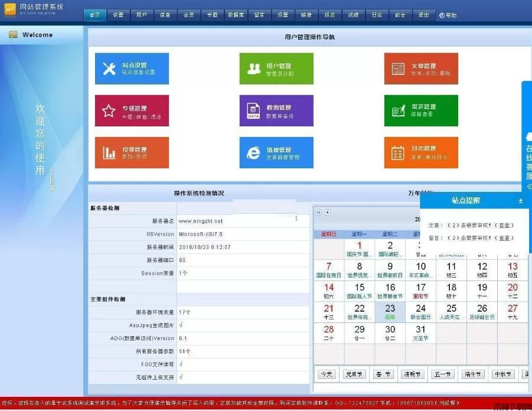Open the 设置 menu tab
The height and width of the screenshot is (411, 532).
tap(118, 15)
